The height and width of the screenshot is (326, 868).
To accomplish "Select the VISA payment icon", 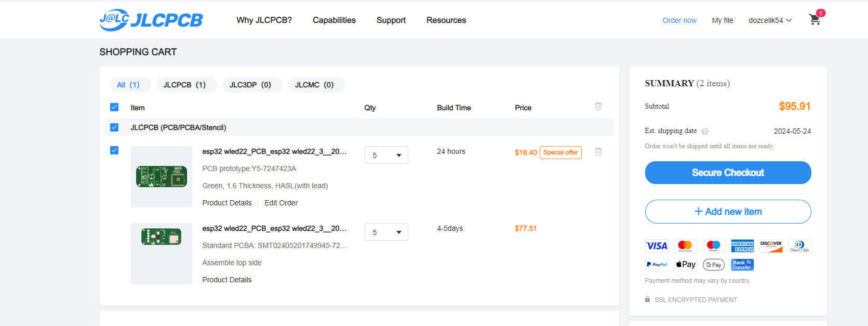I will tap(657, 246).
